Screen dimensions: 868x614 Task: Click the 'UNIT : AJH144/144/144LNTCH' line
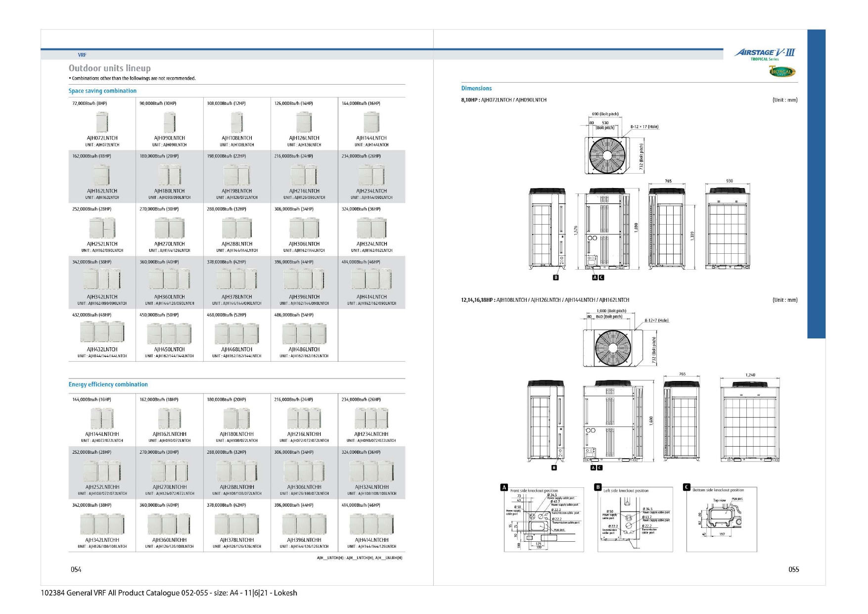pyautogui.click(x=102, y=356)
